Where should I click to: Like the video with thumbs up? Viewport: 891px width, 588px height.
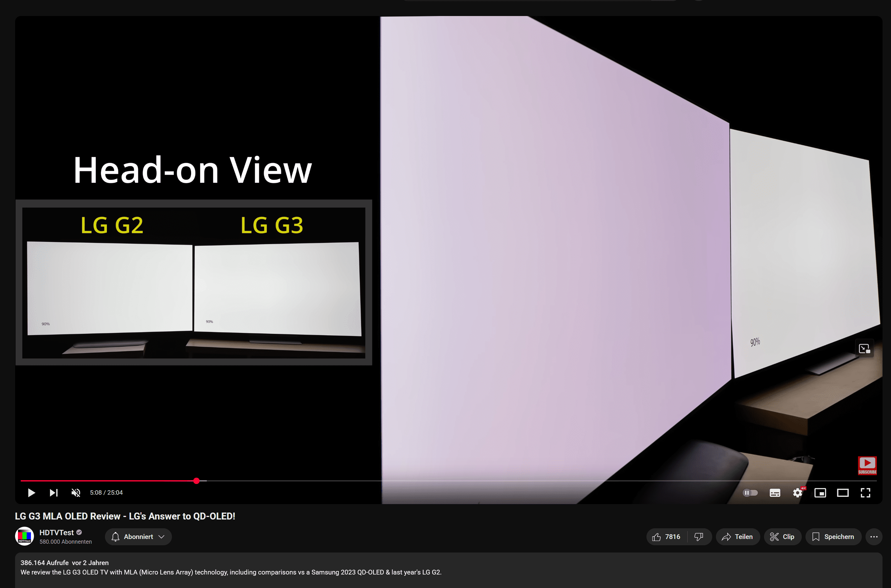click(666, 537)
